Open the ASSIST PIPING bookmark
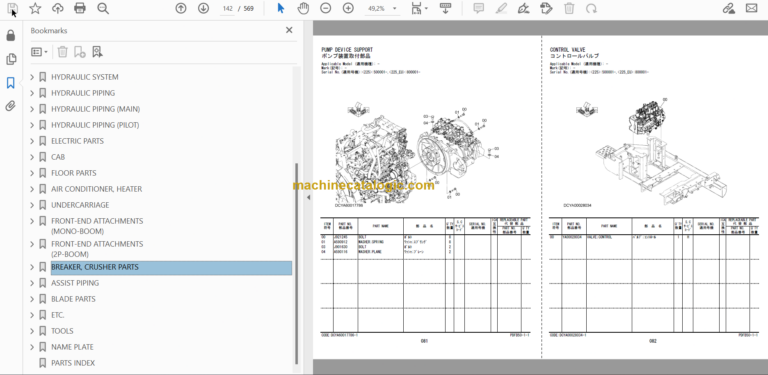This screenshot has width=768, height=375. [75, 283]
